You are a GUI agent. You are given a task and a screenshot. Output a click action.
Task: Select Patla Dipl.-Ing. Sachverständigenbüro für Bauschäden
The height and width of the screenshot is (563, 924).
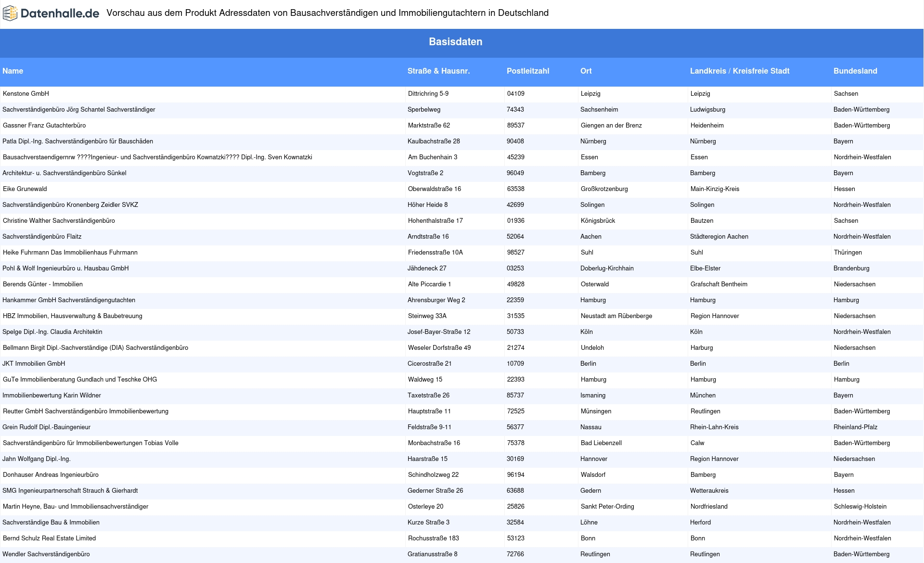(x=77, y=141)
